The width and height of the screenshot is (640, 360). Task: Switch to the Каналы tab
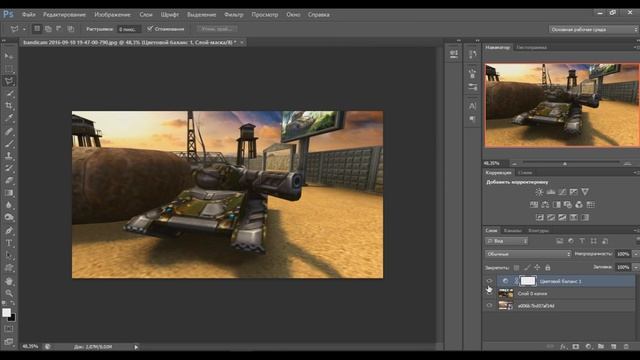513,231
